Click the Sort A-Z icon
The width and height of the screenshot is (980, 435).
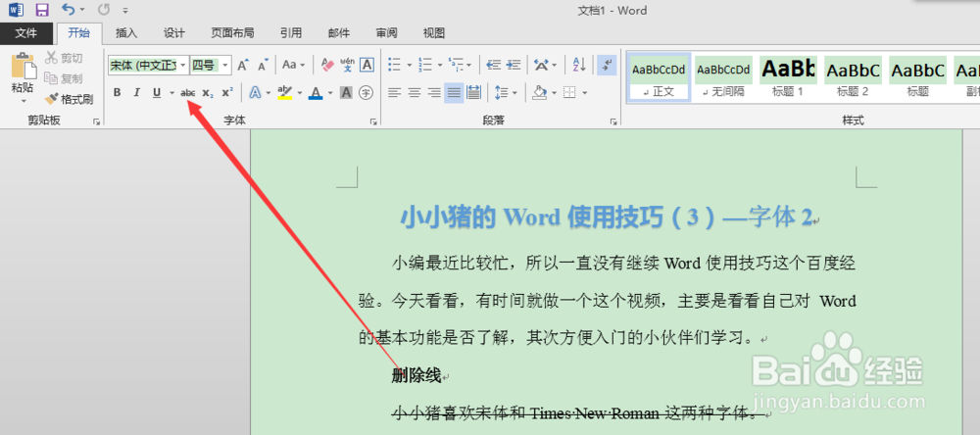pyautogui.click(x=579, y=65)
